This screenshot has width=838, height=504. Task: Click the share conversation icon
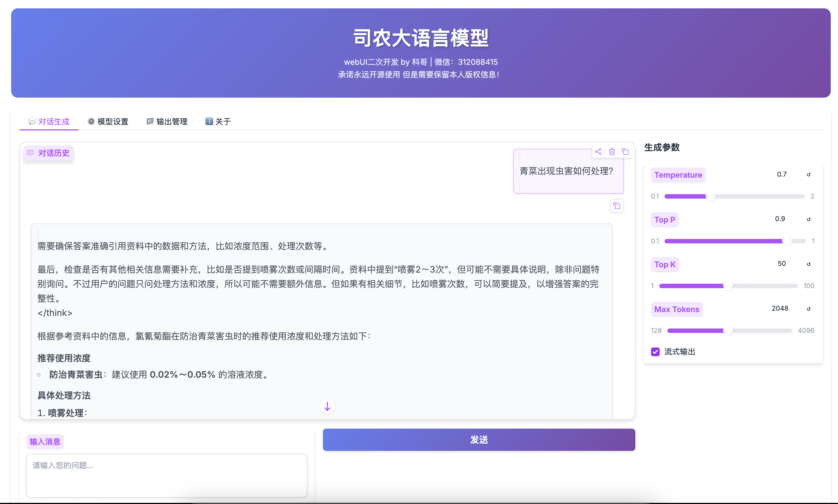tap(598, 152)
